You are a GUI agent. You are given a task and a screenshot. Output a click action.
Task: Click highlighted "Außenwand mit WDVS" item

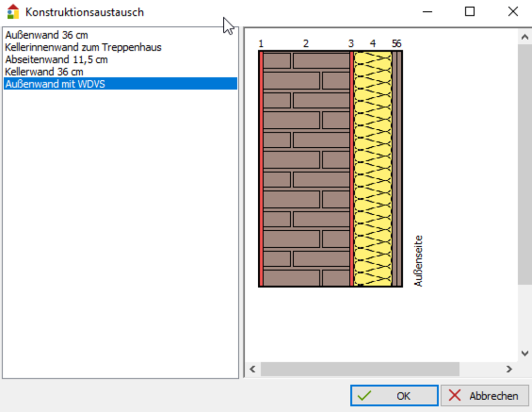tap(55, 84)
